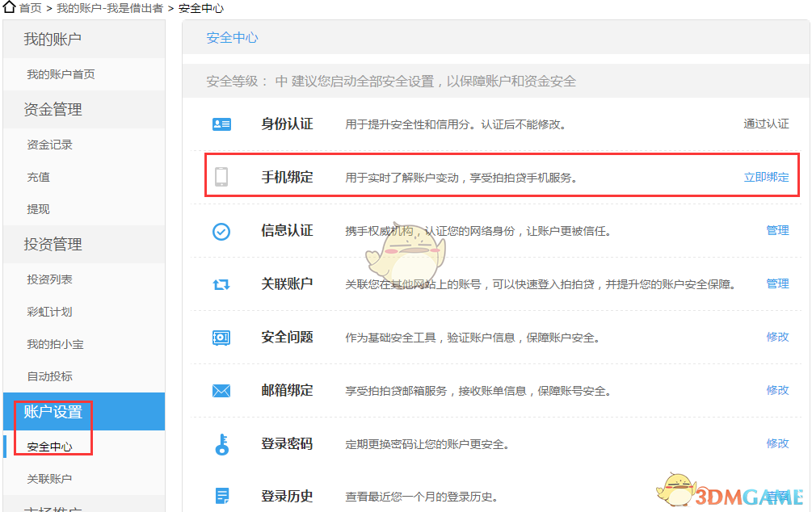The width and height of the screenshot is (812, 512).
Task: Open 彩虹计划 in sidebar
Action: 50,312
